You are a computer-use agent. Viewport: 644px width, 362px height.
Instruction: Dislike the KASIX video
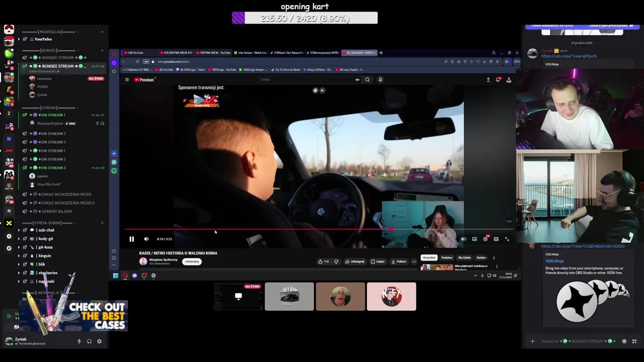click(336, 261)
